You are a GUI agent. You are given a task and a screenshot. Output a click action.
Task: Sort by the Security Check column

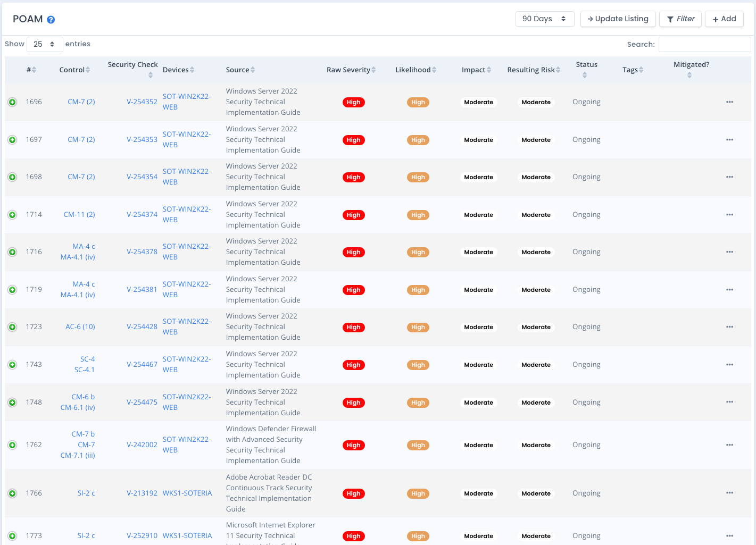click(133, 70)
